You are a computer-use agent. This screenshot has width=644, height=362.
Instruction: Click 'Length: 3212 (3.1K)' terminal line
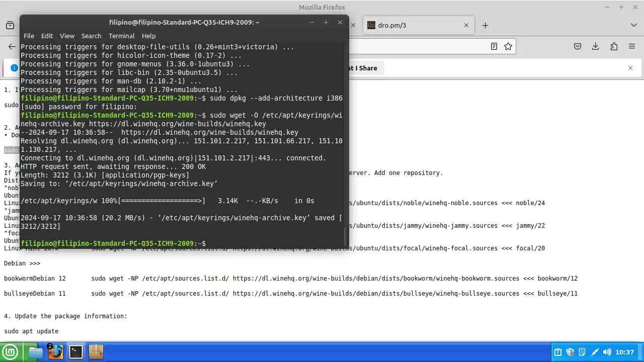(105, 175)
